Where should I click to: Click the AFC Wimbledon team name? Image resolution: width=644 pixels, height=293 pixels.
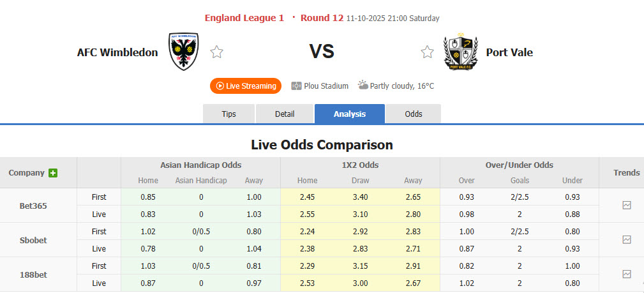coord(117,52)
